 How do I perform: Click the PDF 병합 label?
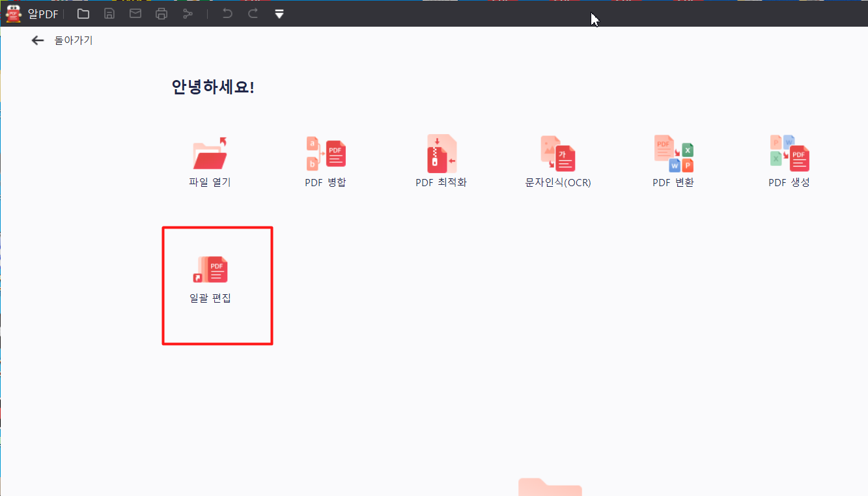[x=326, y=182]
